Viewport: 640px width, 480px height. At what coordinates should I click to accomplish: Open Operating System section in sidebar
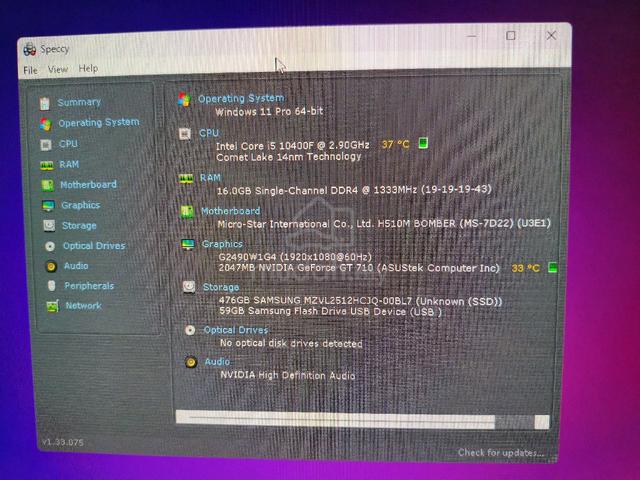(x=99, y=122)
